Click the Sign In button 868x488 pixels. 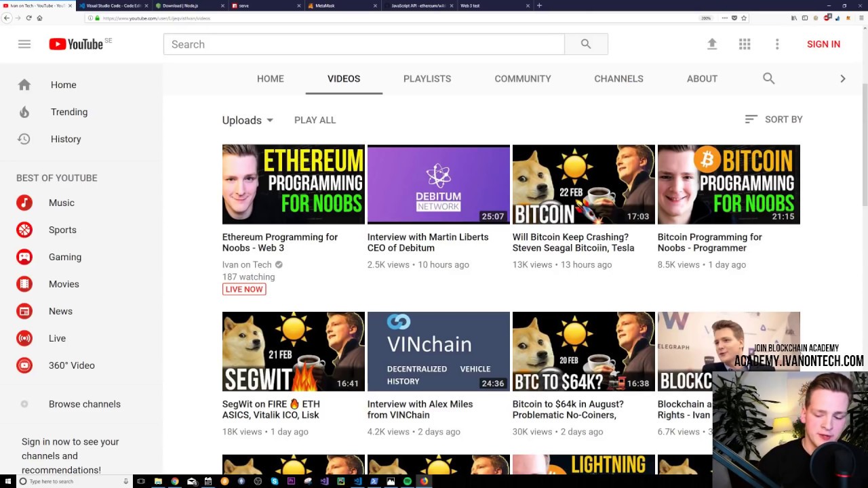pyautogui.click(x=823, y=44)
